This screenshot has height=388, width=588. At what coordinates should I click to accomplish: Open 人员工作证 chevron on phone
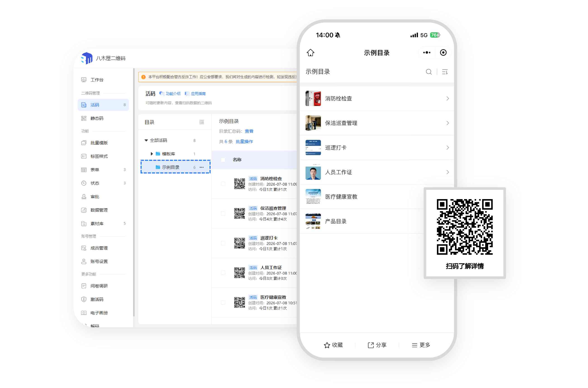tap(448, 172)
